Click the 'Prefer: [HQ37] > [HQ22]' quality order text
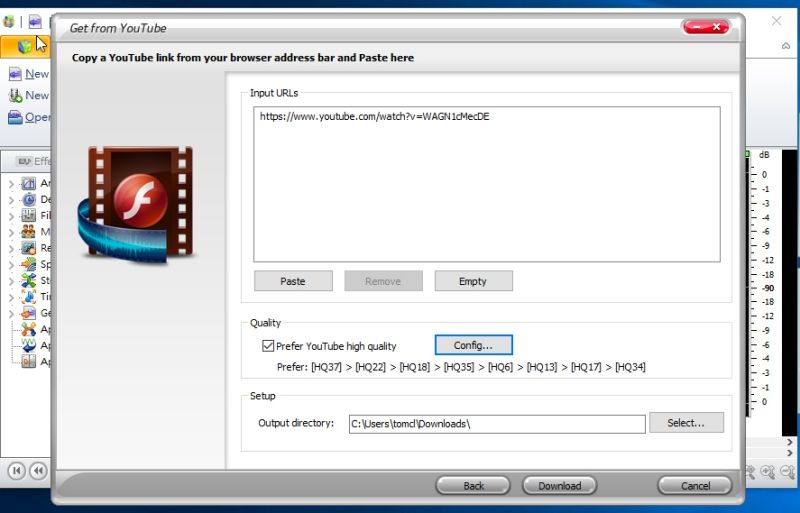Image resolution: width=800 pixels, height=513 pixels. [x=461, y=367]
